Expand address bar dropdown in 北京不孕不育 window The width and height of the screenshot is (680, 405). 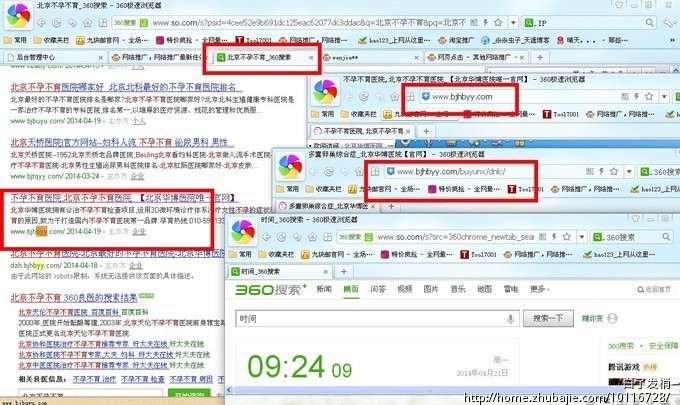tap(513, 23)
